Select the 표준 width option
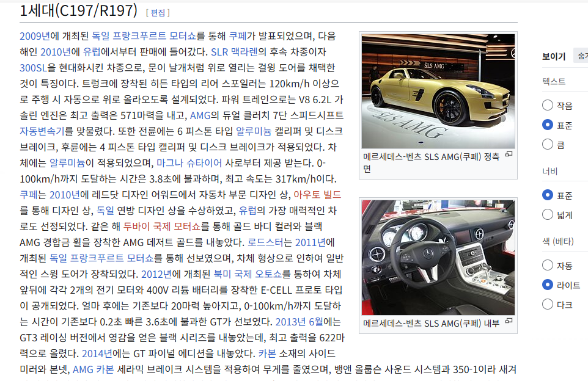 tap(548, 195)
